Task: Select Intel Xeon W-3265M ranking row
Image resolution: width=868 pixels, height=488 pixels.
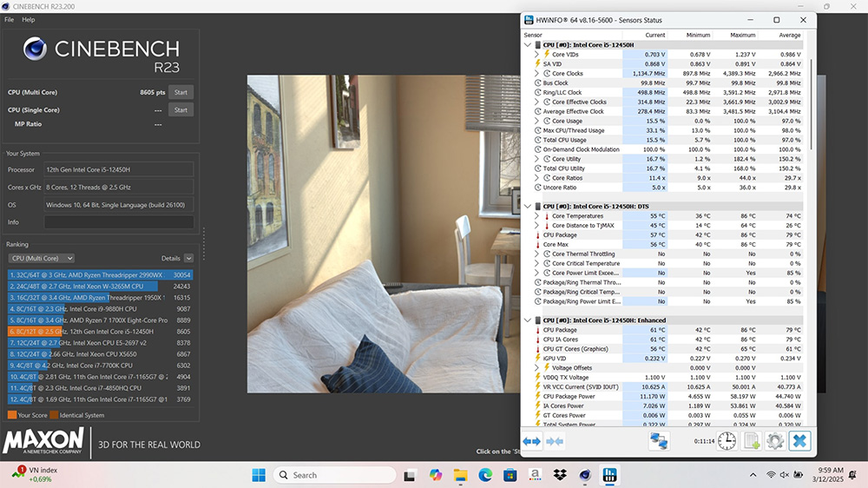Action: (x=100, y=287)
